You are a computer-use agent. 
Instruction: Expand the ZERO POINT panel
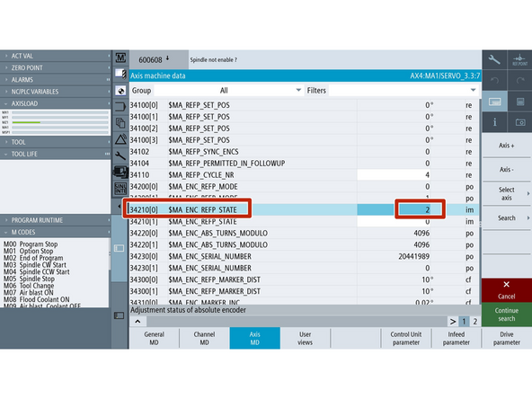coord(55,68)
